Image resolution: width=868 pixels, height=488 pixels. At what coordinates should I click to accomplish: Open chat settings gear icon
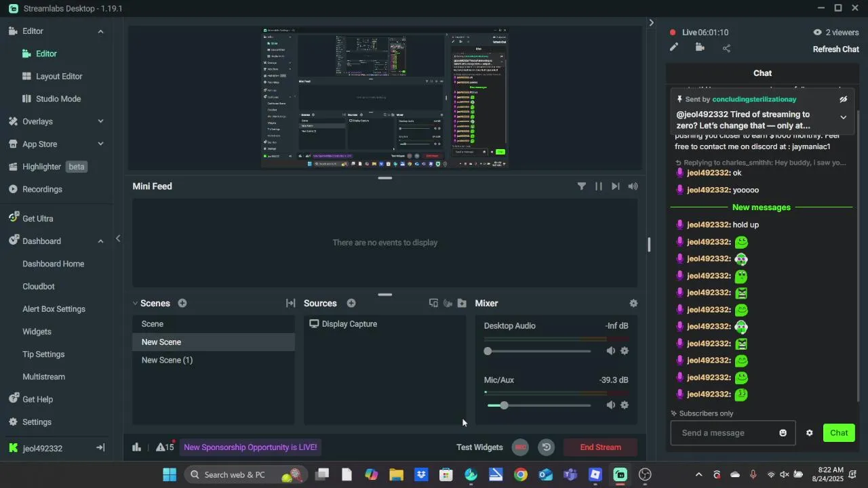point(809,433)
